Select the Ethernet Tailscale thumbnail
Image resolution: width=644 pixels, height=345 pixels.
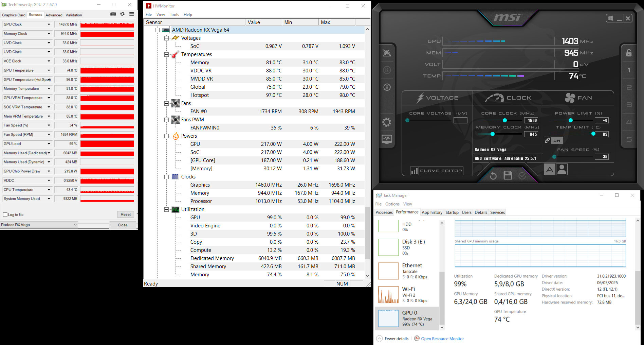click(388, 271)
